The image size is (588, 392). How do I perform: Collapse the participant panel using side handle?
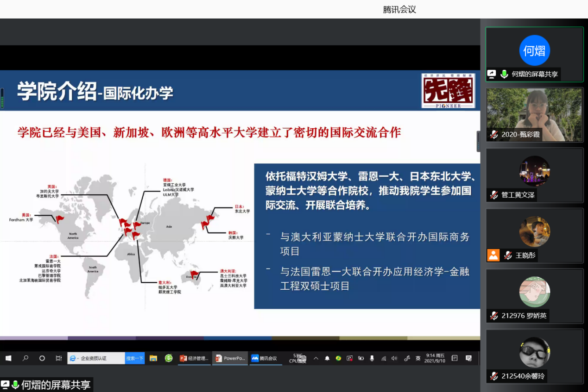478,141
